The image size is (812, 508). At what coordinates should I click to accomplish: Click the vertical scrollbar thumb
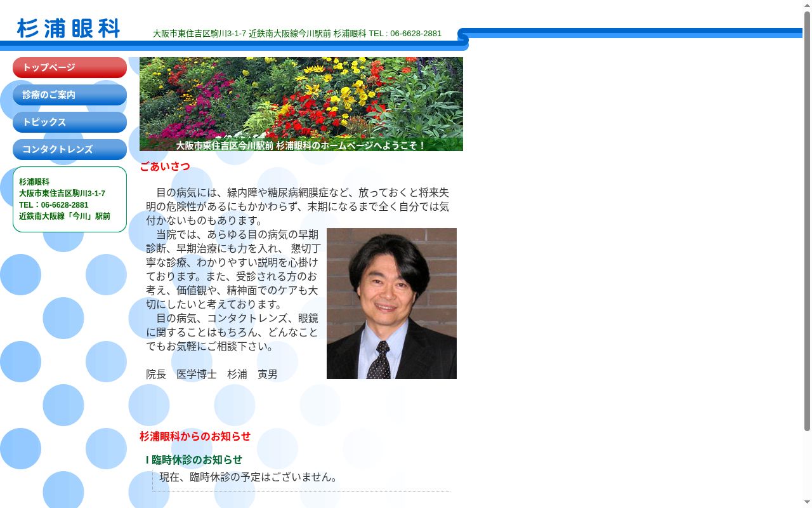click(x=807, y=221)
